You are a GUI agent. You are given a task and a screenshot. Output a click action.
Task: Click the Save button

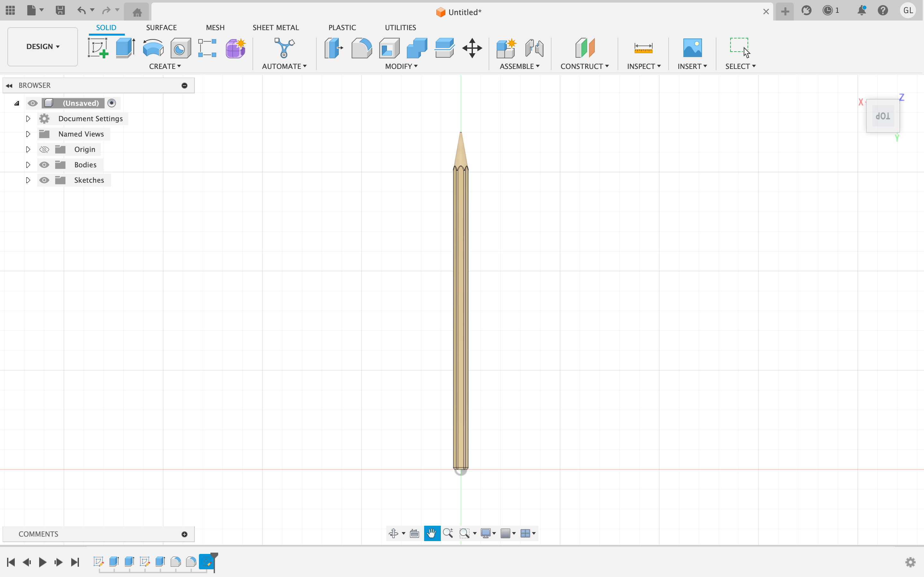tap(60, 10)
